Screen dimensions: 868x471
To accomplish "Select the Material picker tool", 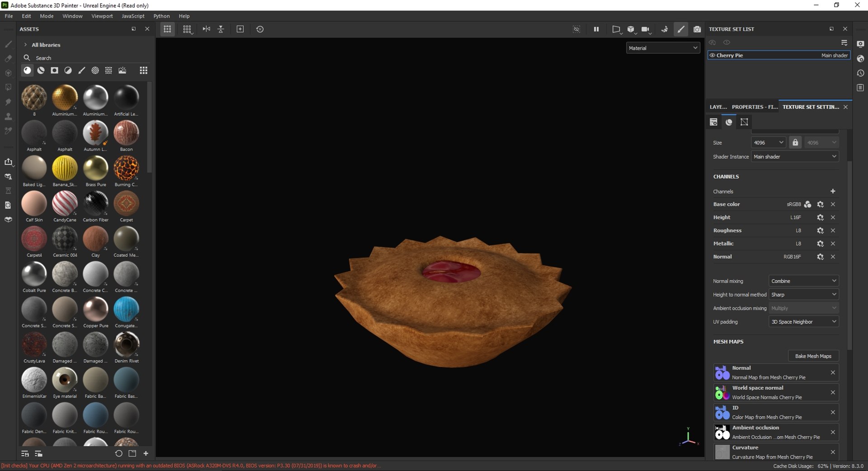I will [x=8, y=131].
